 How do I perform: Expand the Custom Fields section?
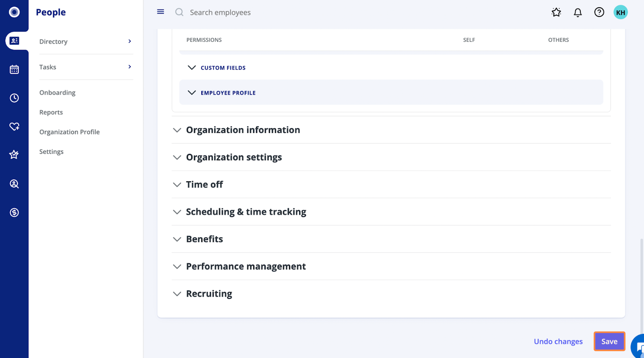192,67
